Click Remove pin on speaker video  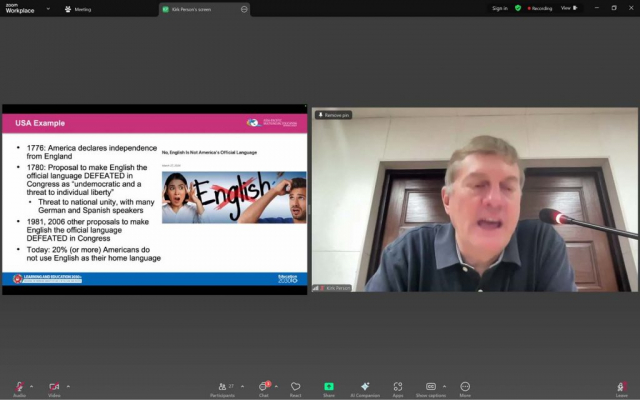point(334,115)
